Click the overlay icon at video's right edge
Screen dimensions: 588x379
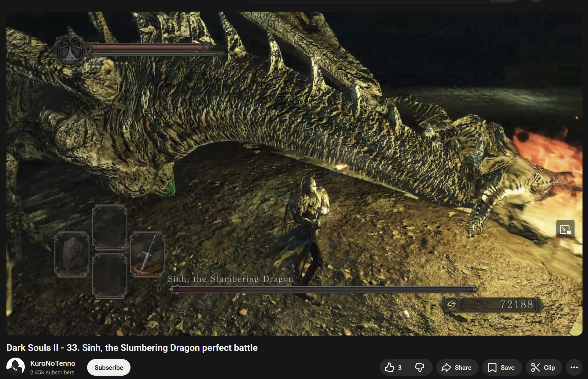click(x=565, y=229)
